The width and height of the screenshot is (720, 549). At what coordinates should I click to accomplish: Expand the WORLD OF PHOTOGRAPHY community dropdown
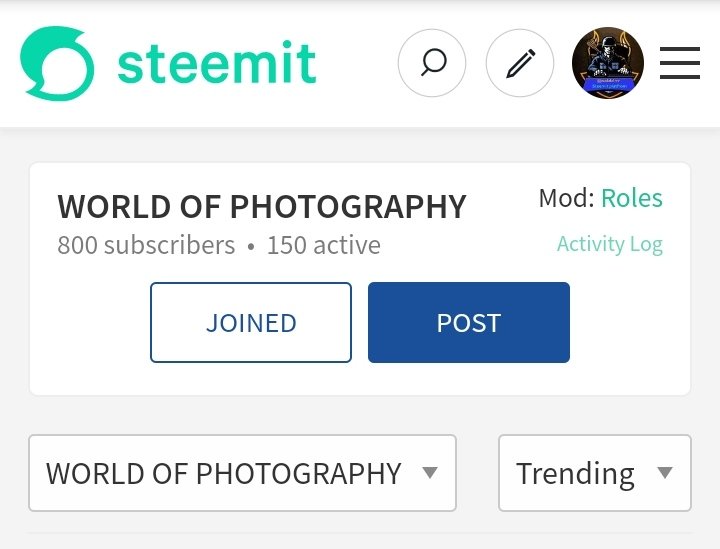tap(242, 473)
